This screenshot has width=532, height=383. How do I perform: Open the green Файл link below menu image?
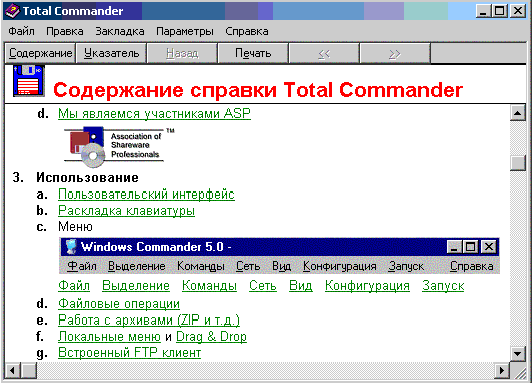[74, 286]
